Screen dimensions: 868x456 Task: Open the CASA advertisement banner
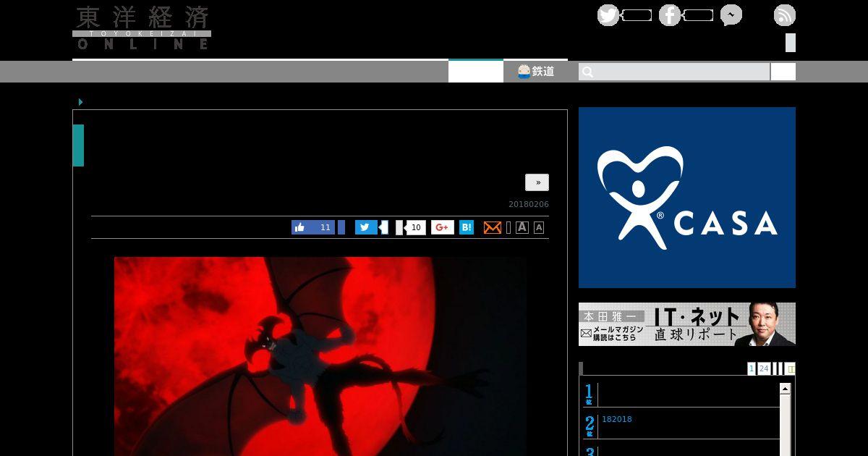[687, 198]
